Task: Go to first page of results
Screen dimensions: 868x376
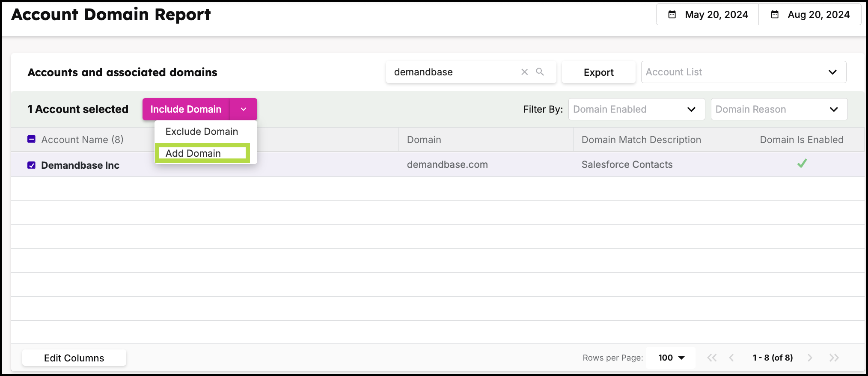Action: 712,358
